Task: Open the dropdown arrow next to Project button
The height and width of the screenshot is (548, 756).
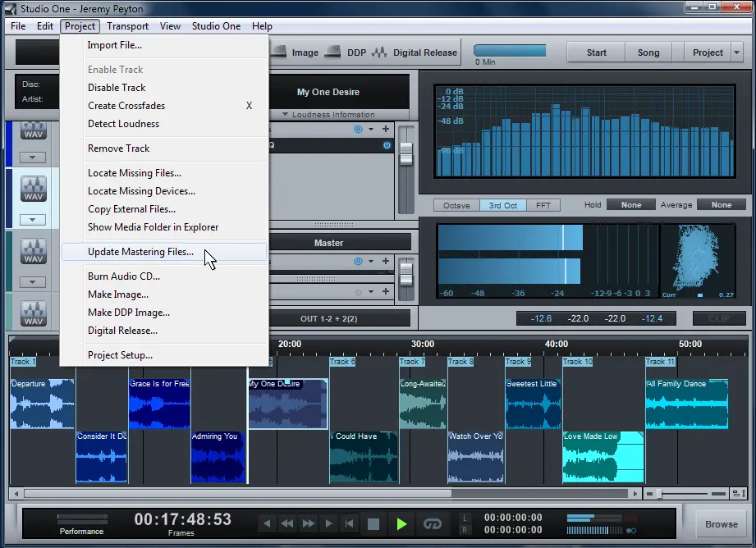Action: click(736, 53)
